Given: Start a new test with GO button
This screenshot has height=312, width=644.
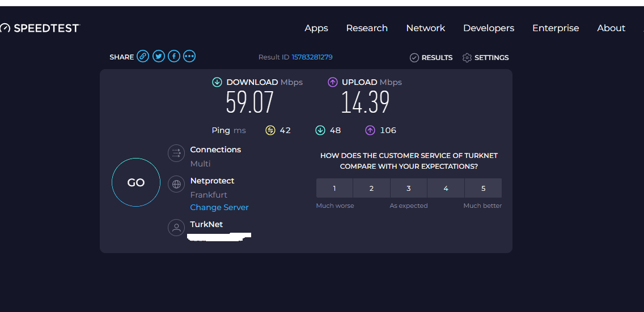Looking at the screenshot, I should click(x=136, y=182).
